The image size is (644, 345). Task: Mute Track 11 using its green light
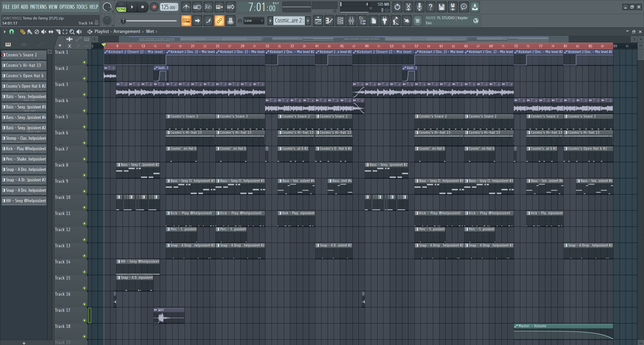(x=84, y=223)
